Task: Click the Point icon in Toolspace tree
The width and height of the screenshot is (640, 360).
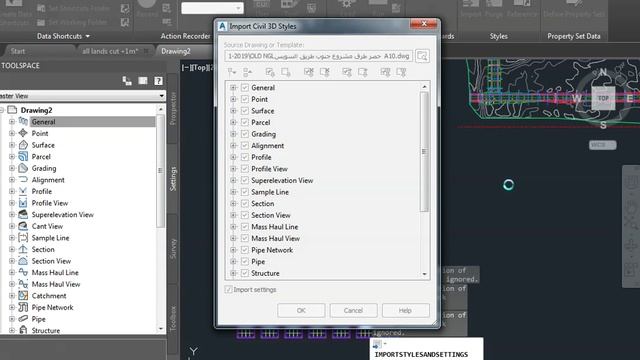Action: tap(23, 133)
